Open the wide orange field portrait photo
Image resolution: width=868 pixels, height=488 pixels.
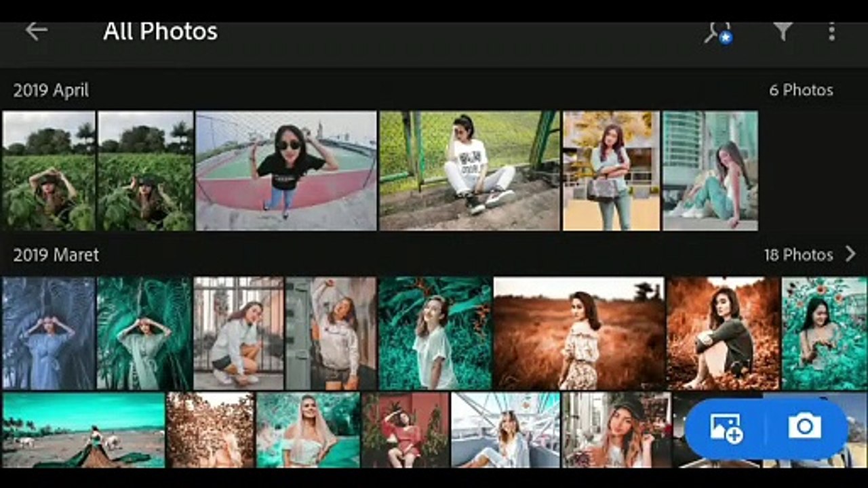[x=579, y=333]
